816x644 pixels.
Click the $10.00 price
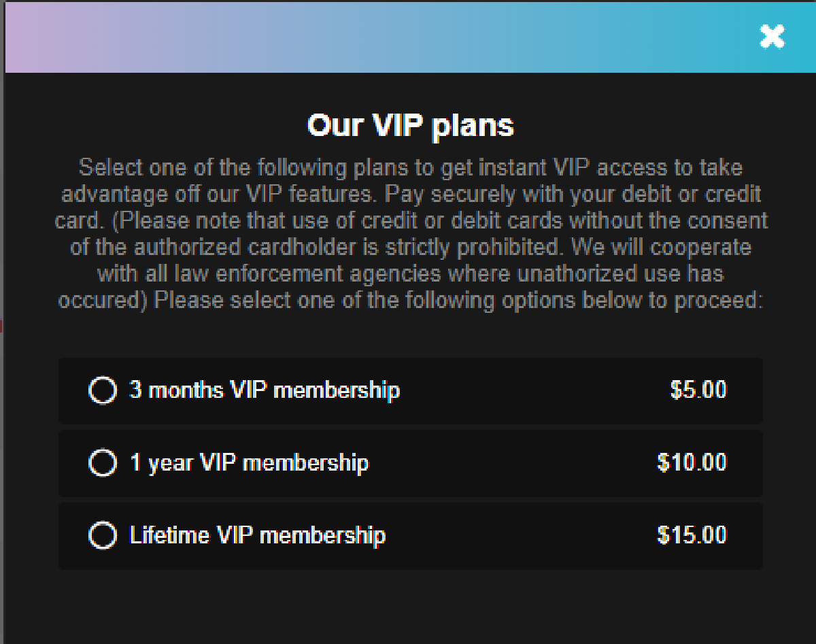(x=692, y=463)
